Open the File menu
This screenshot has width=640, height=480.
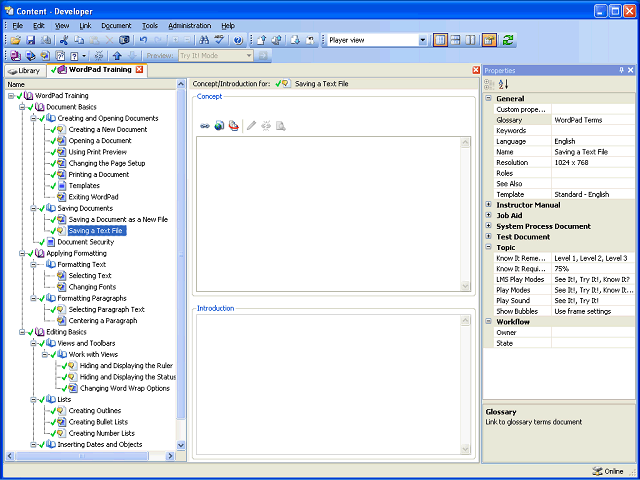18,26
